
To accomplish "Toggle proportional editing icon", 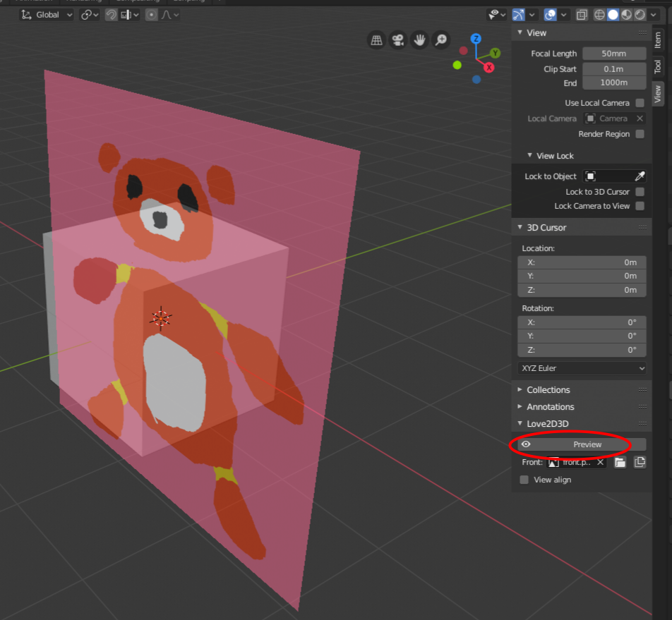I will [x=151, y=15].
